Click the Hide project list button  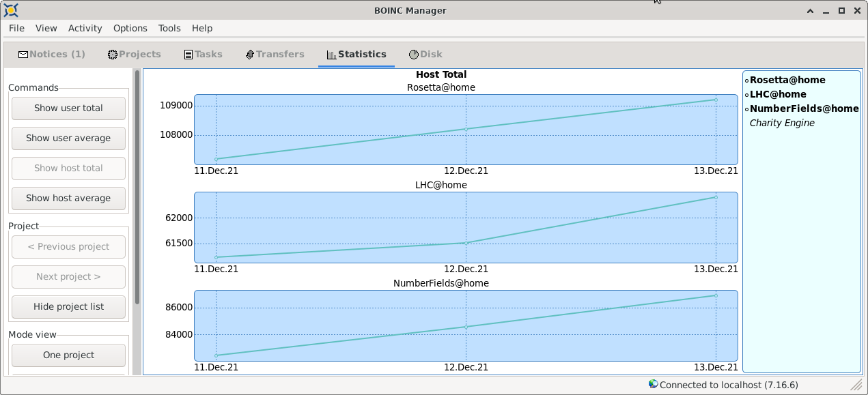point(68,306)
